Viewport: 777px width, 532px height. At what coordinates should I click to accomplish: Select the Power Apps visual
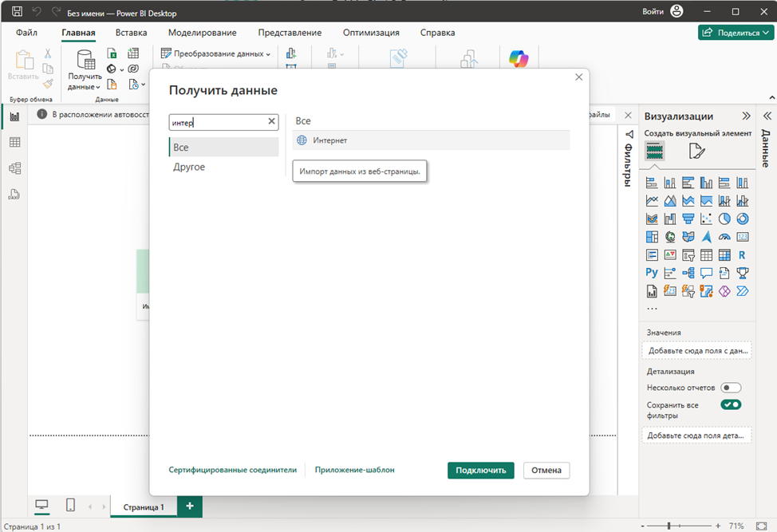(x=724, y=291)
